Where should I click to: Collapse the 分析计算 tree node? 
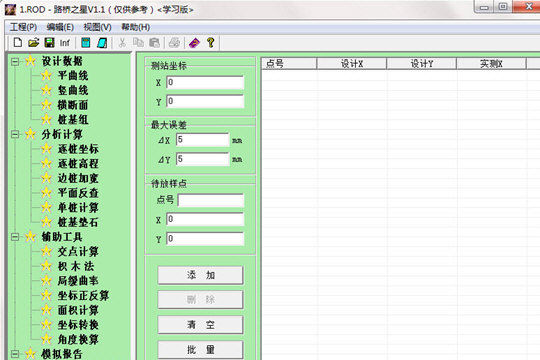[15, 134]
